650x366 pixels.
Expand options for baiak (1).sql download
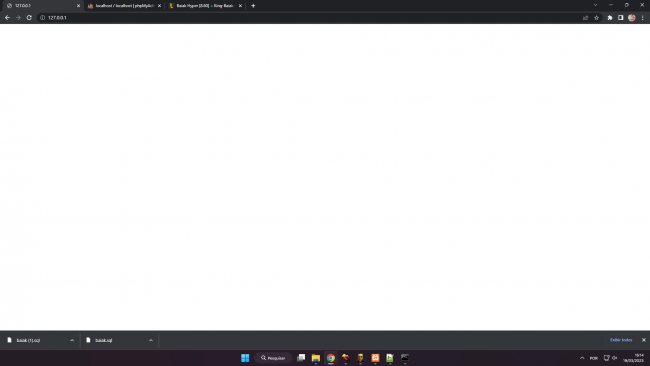click(x=72, y=340)
